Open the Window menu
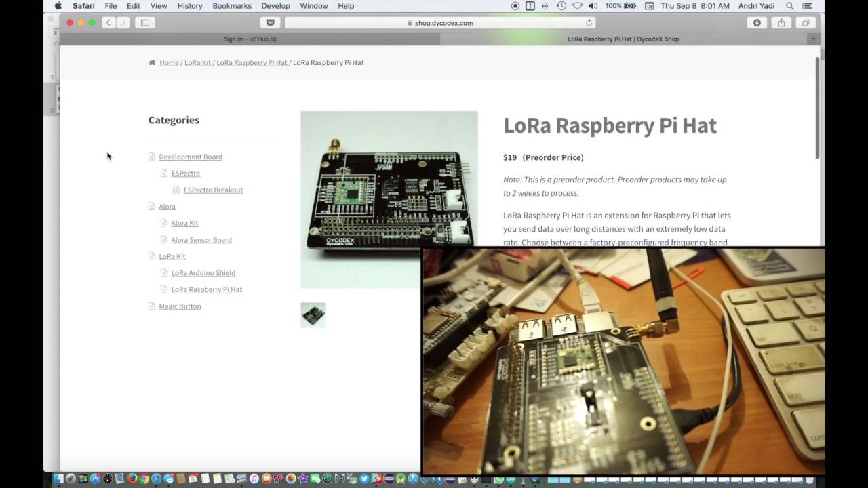The width and height of the screenshot is (868, 488). point(314,6)
